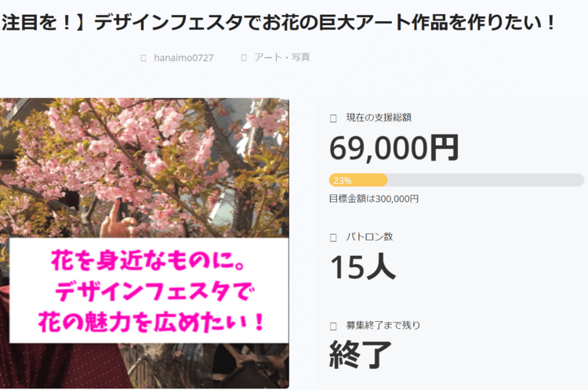Click the 終了 status text
The height and width of the screenshot is (390, 588).
361,355
